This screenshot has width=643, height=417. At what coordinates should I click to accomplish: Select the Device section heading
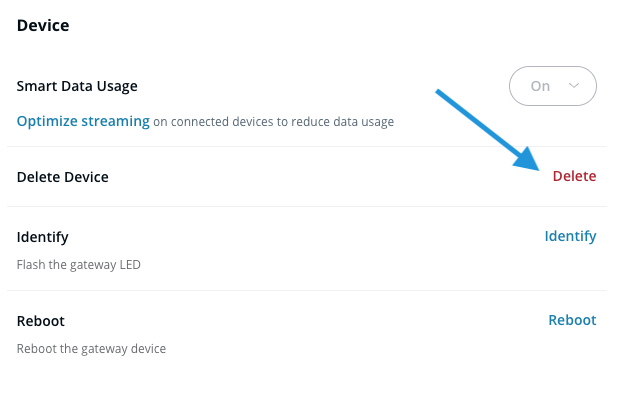[43, 25]
